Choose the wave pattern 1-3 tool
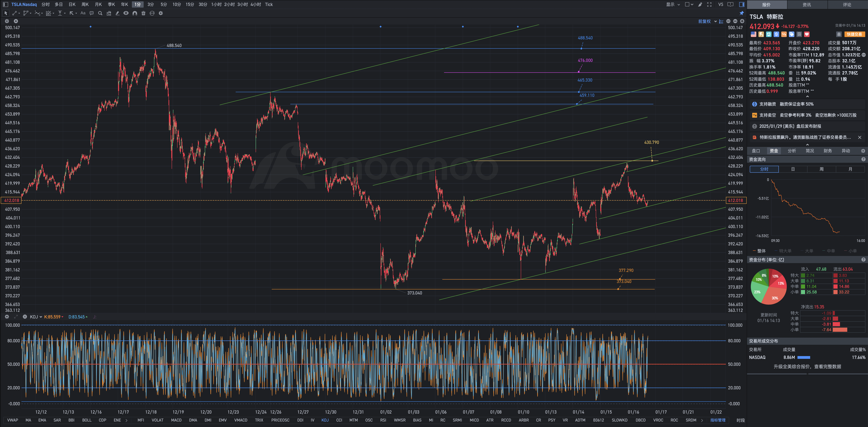 pos(37,13)
